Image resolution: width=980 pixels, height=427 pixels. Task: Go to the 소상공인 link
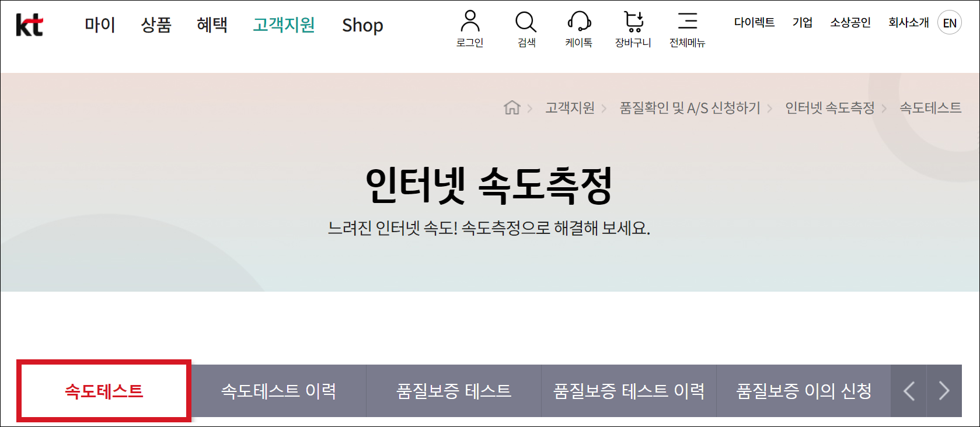(850, 22)
